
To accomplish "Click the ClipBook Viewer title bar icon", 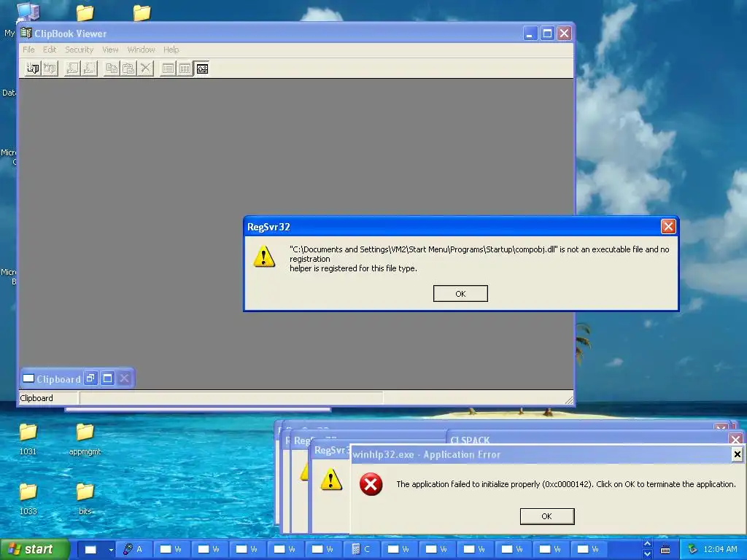I will [x=26, y=34].
